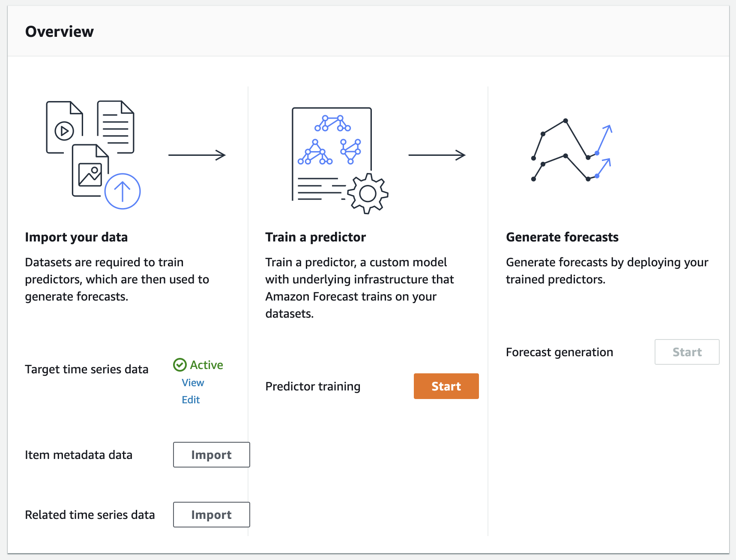The image size is (736, 560).
Task: Open the Edit link for target data
Action: (191, 400)
